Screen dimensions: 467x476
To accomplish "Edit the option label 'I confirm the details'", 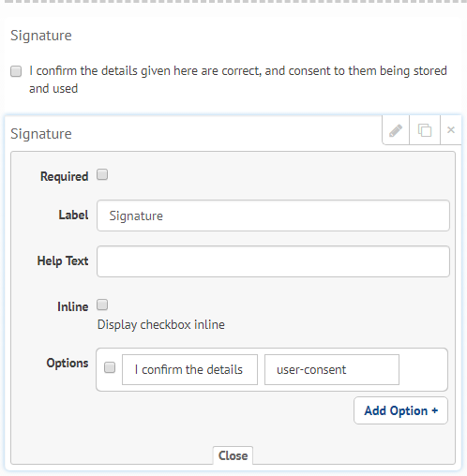I will coord(189,370).
